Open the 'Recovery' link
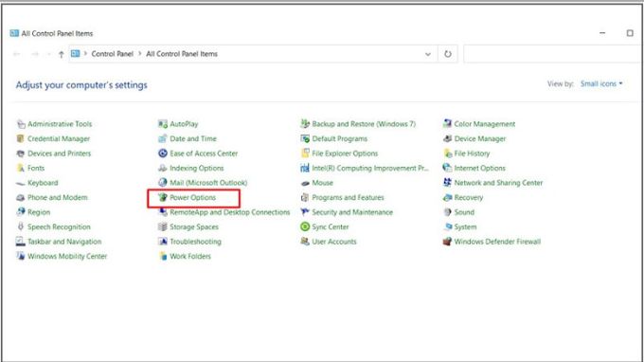 pos(469,198)
